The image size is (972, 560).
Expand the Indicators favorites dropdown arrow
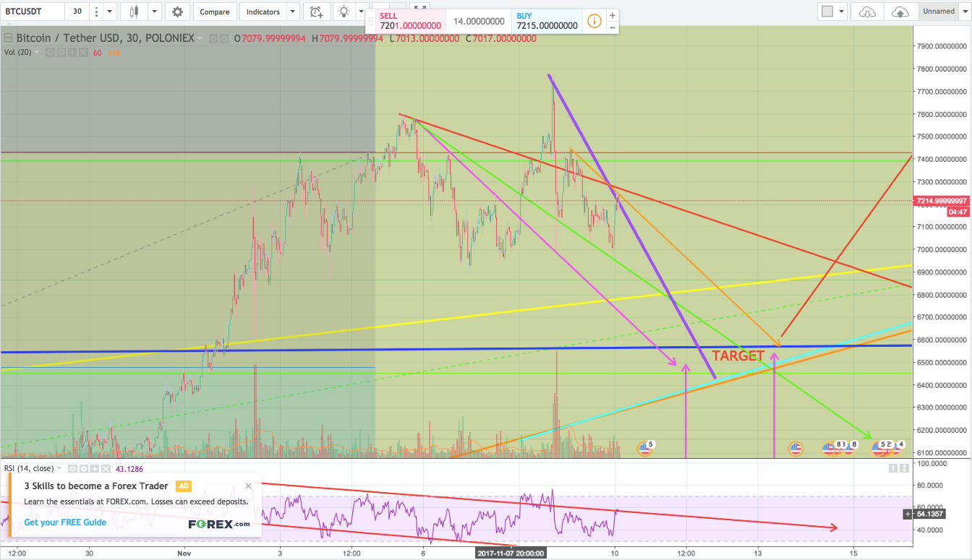click(x=292, y=12)
